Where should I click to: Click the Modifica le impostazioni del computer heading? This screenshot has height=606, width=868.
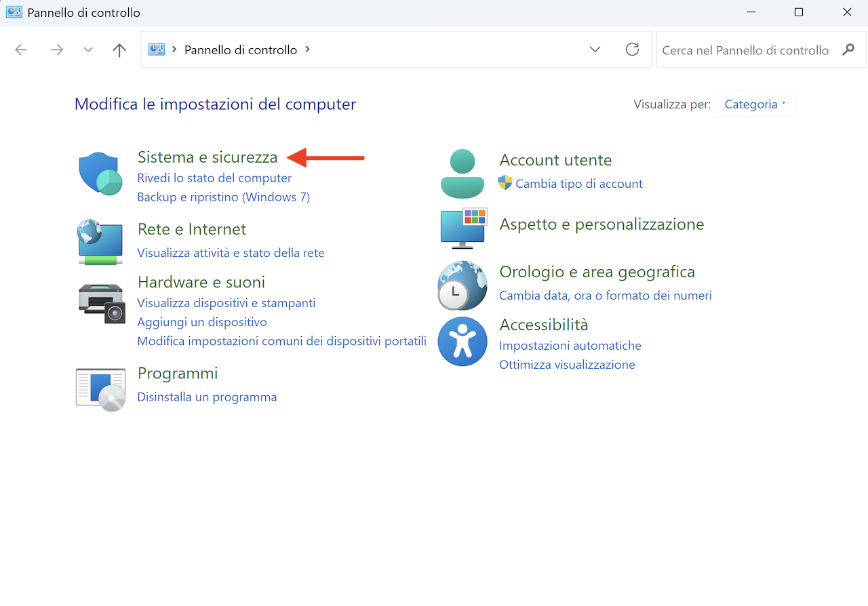click(215, 104)
